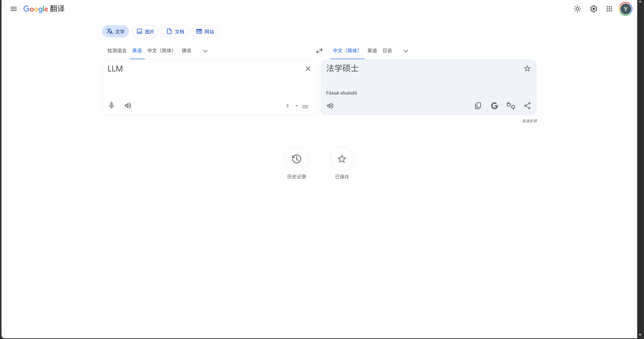Switch to 网站 website translation

[205, 31]
